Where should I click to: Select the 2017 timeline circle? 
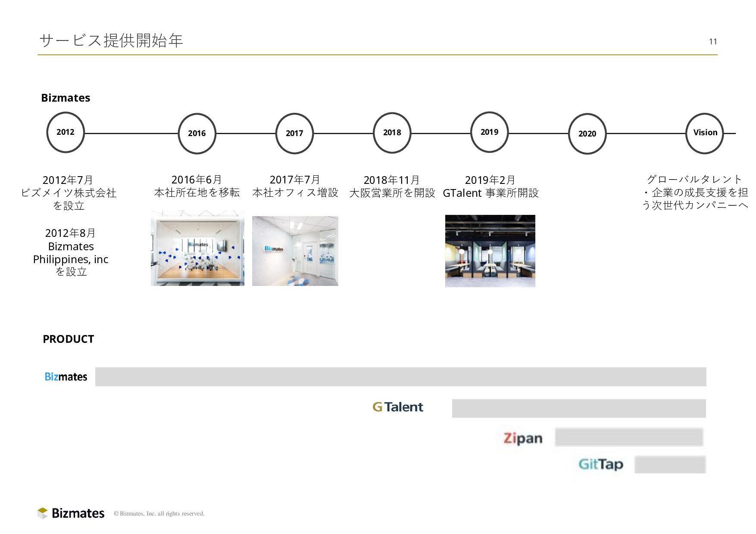[294, 133]
